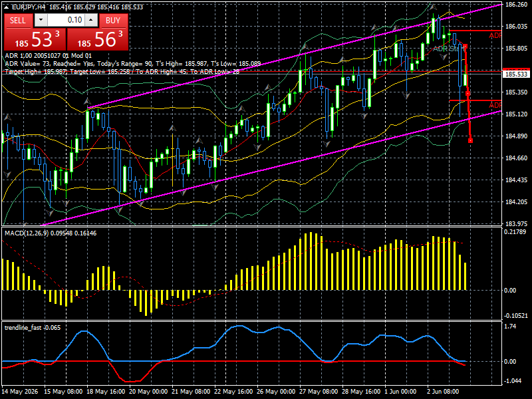The image size is (532, 399).
Task: Click the 184.890 price axis label
Action: click(x=517, y=136)
